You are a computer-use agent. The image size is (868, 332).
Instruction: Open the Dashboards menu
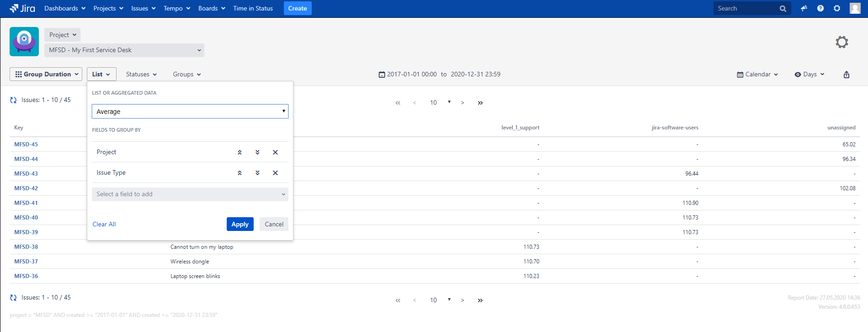coord(64,8)
